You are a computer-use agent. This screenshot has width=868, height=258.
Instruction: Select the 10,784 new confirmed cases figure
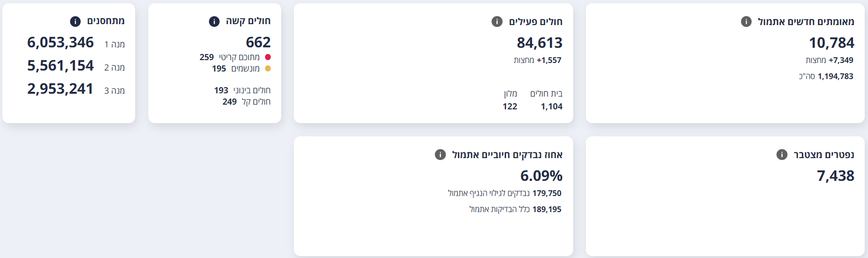(x=832, y=43)
